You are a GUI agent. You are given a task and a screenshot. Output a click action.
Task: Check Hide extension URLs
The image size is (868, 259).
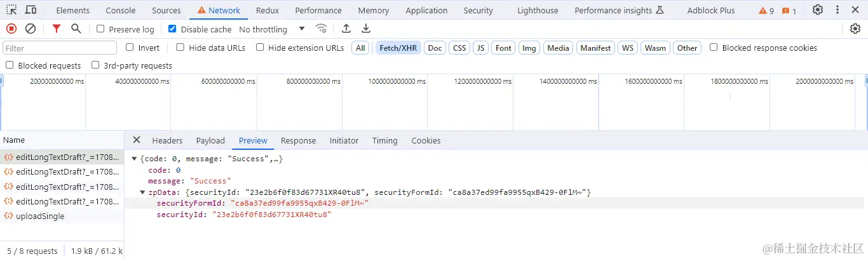pyautogui.click(x=260, y=47)
